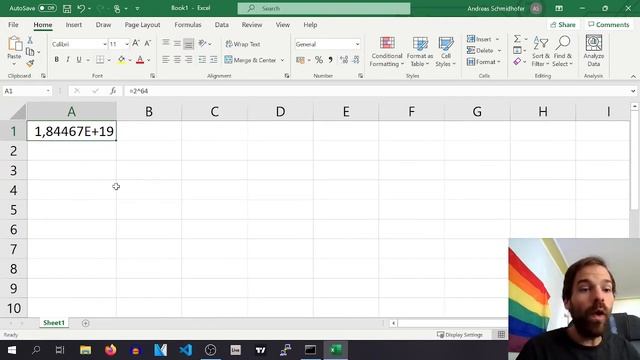Image resolution: width=640 pixels, height=360 pixels.
Task: Apply comma style format
Action: coord(330,60)
